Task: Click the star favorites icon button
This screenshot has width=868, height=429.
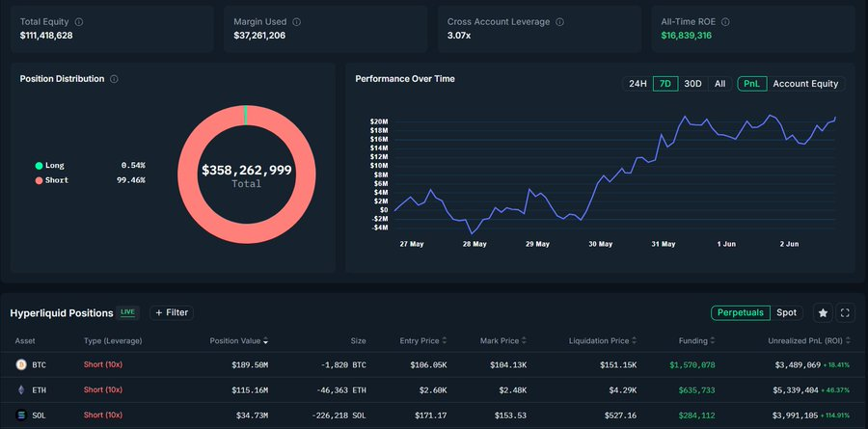Action: coord(824,312)
